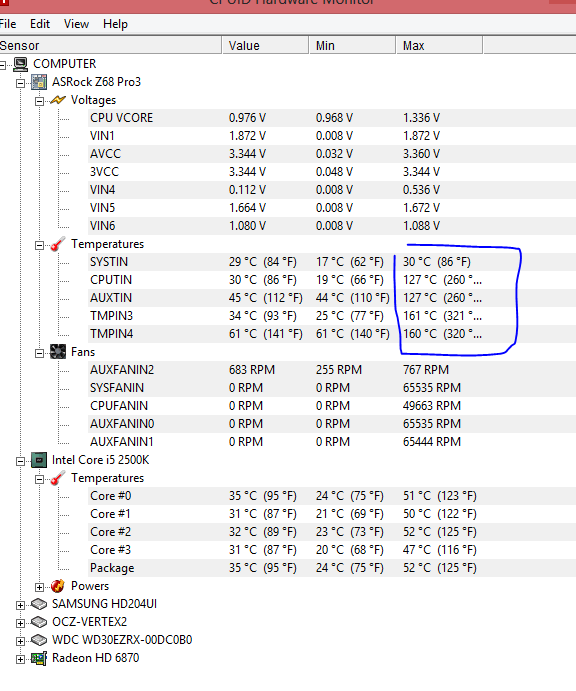Select the SYSFANIN fan row
The image size is (576, 691).
pos(332,388)
